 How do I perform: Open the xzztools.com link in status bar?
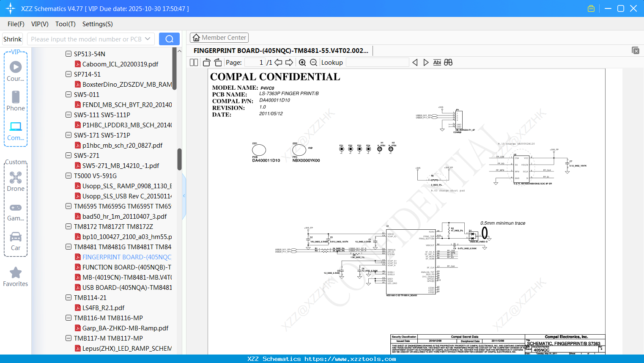pos(350,359)
